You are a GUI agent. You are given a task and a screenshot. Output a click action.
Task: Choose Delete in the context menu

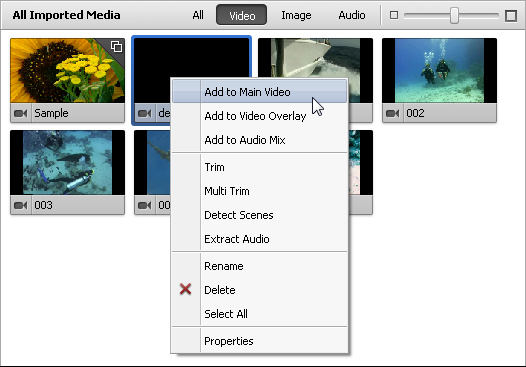pos(259,290)
